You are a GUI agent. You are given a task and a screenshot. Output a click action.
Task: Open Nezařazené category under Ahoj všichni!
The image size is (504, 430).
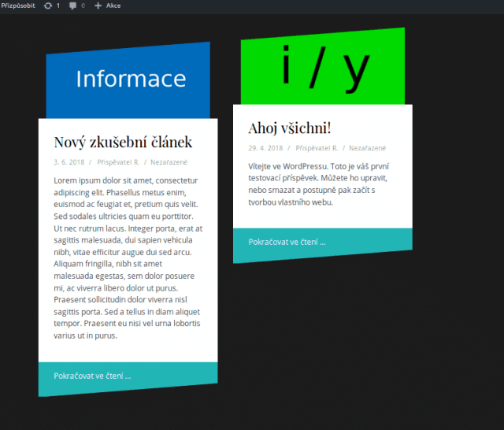tap(368, 148)
